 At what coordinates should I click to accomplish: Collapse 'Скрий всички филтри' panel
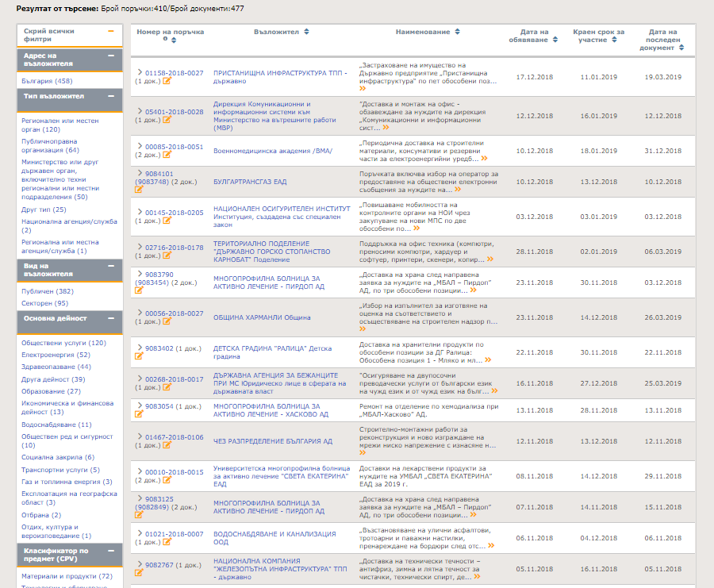110,32
